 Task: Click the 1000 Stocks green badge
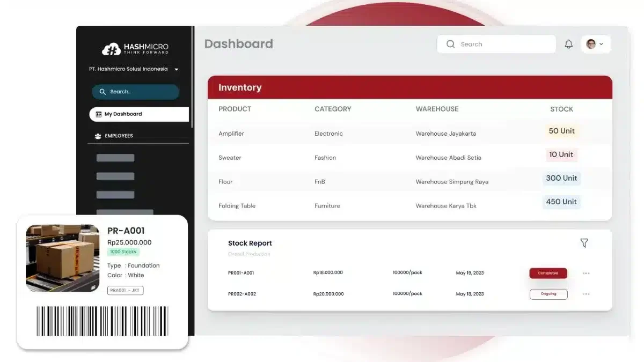pos(123,252)
